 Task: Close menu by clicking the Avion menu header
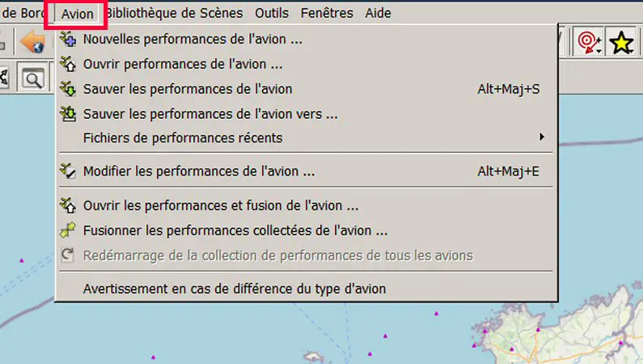click(78, 14)
